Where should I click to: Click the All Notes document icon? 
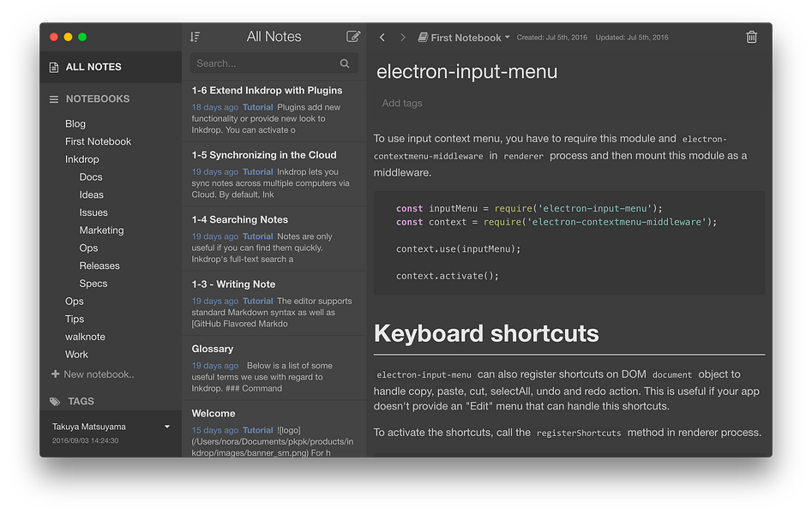[54, 68]
